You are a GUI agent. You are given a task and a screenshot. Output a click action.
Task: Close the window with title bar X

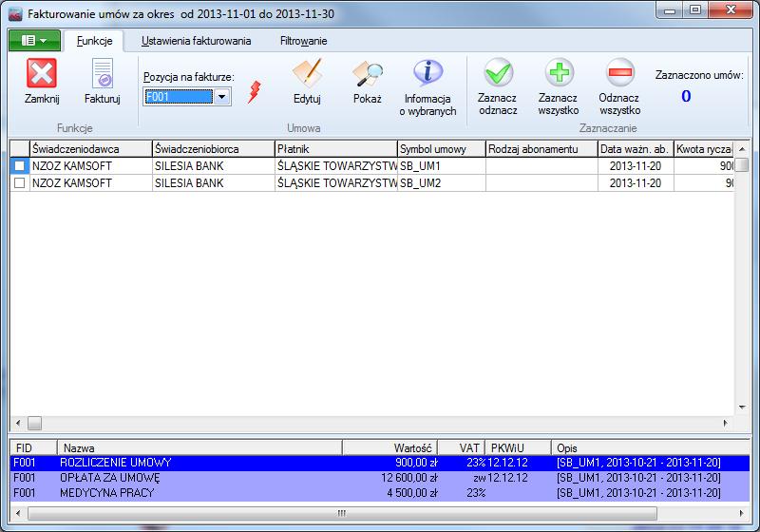(x=731, y=10)
